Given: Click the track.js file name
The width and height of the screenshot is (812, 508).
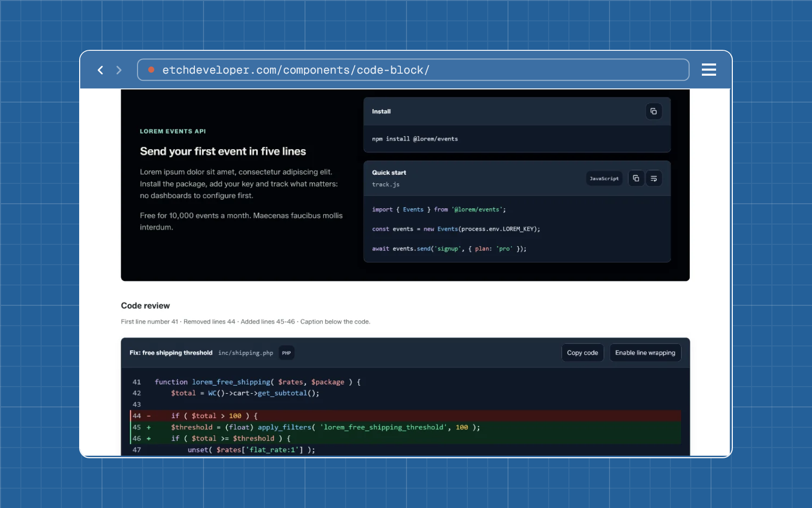Looking at the screenshot, I should click(386, 184).
